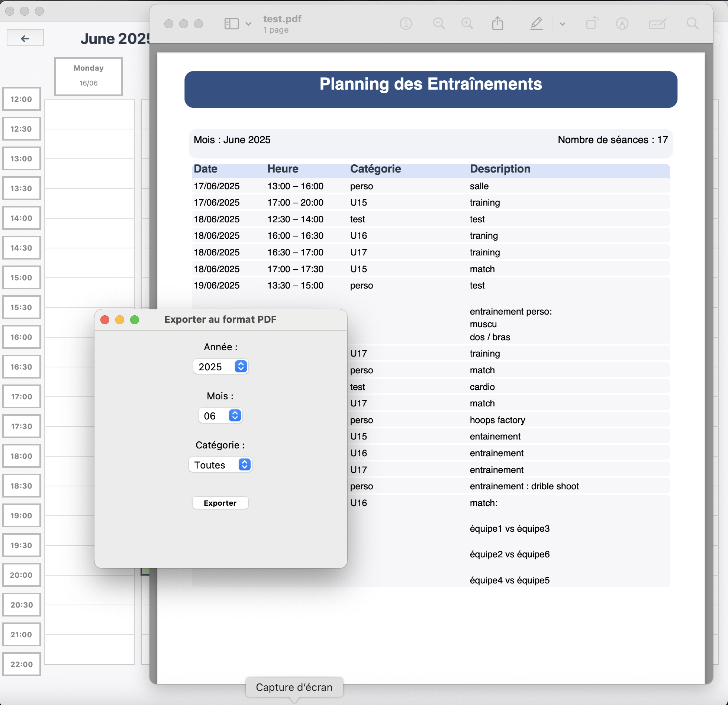Screen dimensions: 728x705
Task: Click 'équipe1 vs équipe3' line
Action: pos(510,529)
